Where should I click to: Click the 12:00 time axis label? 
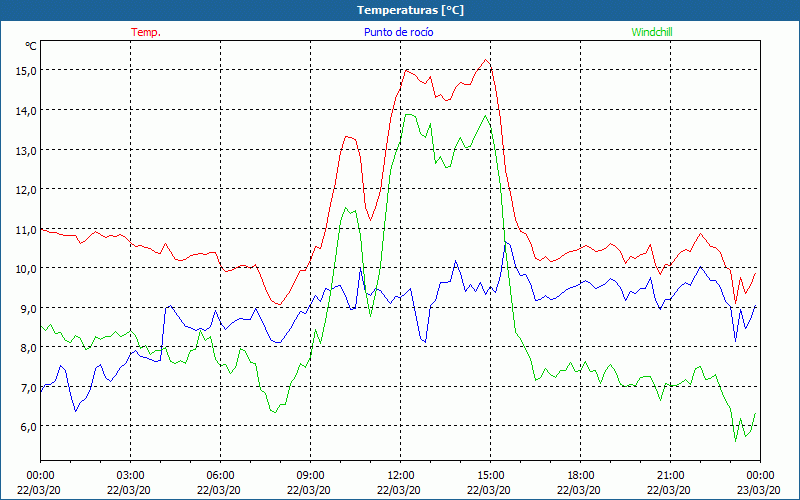coord(401,476)
